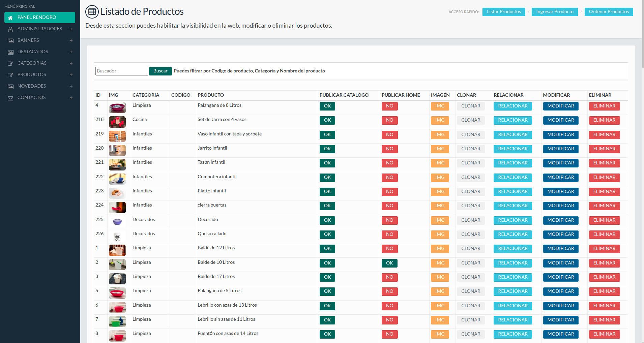644x343 pixels.
Task: Expand the Categorias submenu plus sign
Action: click(x=71, y=63)
